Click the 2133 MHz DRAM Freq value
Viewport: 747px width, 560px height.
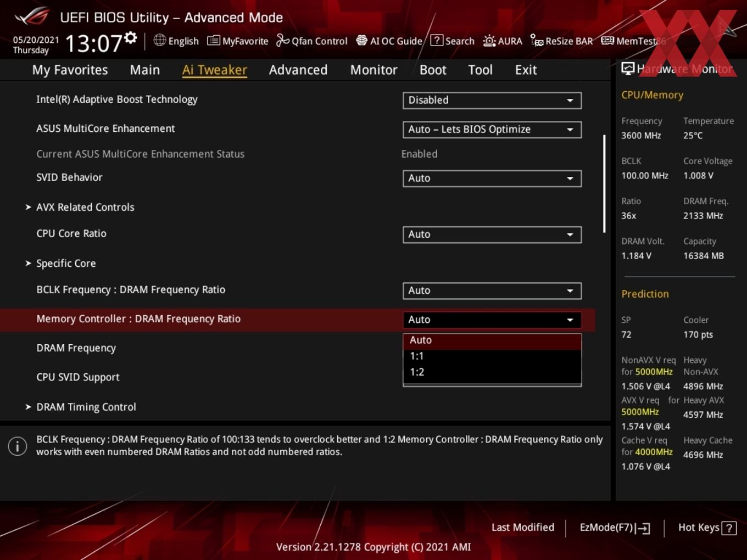tap(703, 216)
